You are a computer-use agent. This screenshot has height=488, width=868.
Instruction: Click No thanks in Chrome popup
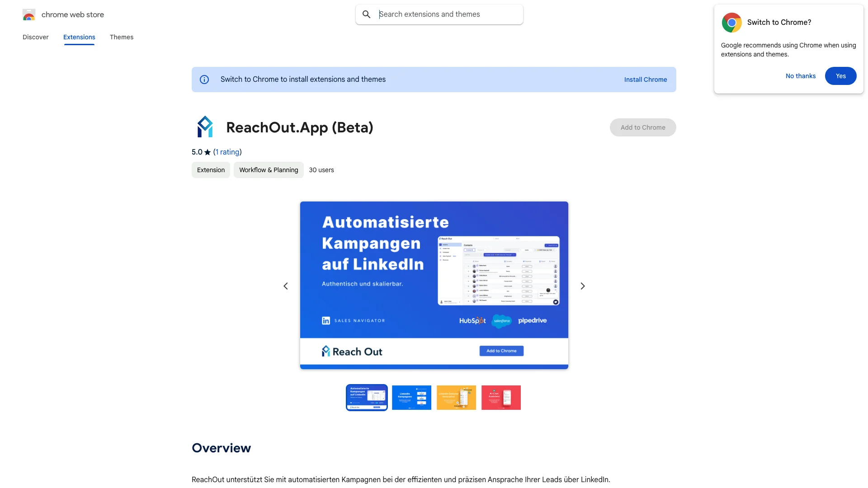click(x=801, y=75)
